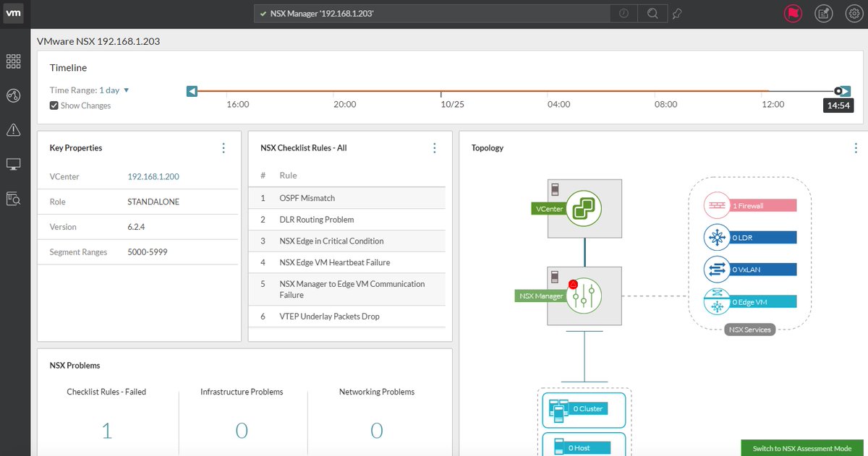Select the DLR Routing Problem rule

click(x=346, y=220)
